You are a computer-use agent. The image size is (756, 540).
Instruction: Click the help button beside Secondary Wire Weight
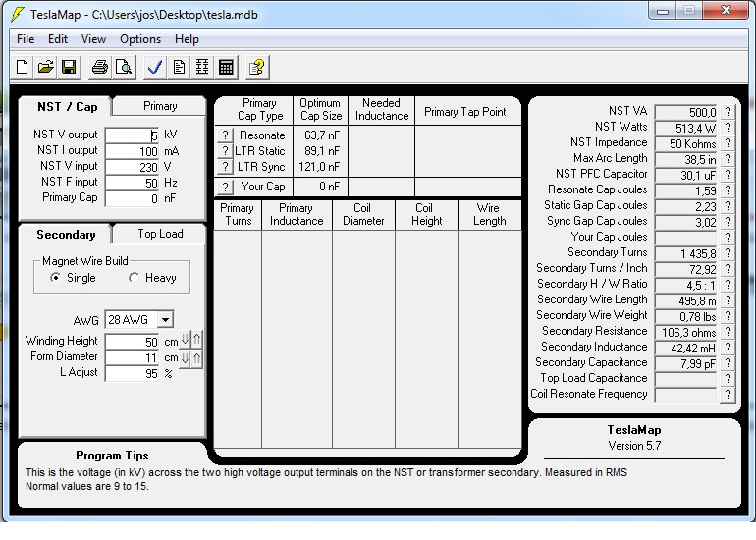tap(729, 316)
